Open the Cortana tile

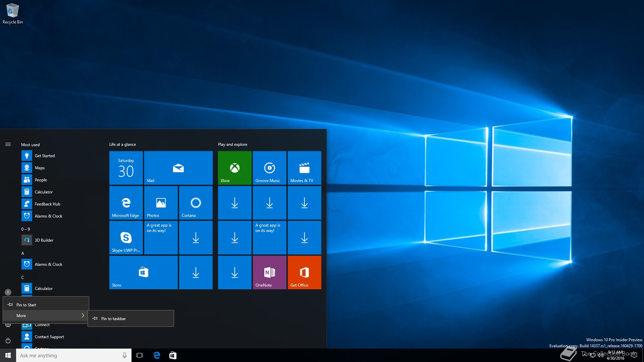196,202
